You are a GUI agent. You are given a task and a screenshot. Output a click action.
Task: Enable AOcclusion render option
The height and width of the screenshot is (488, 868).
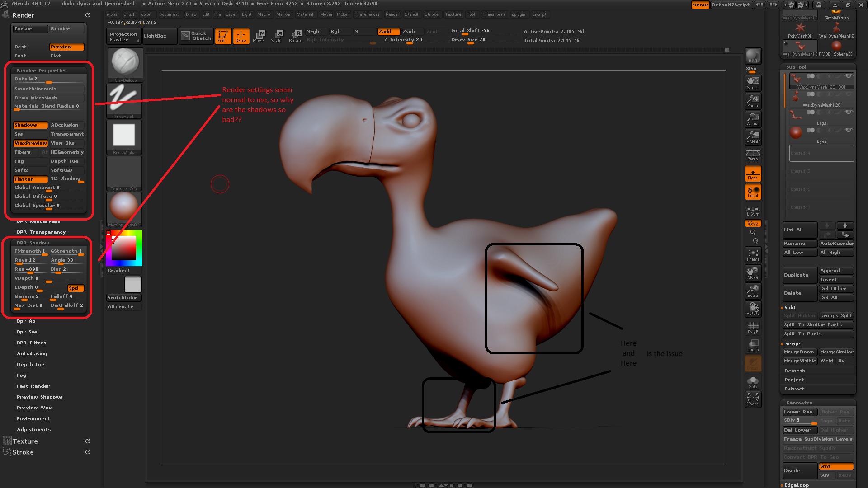(x=66, y=125)
